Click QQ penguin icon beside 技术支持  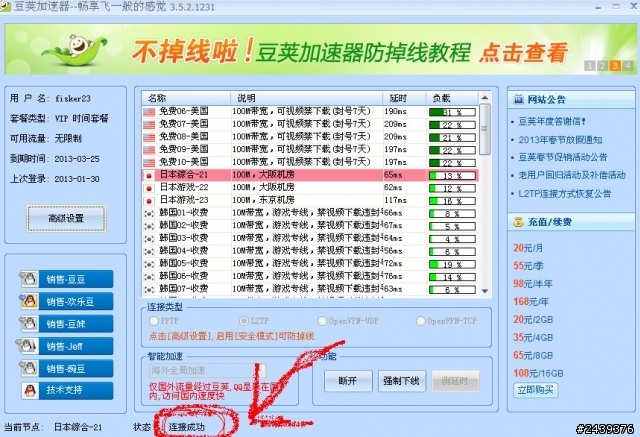coord(30,390)
